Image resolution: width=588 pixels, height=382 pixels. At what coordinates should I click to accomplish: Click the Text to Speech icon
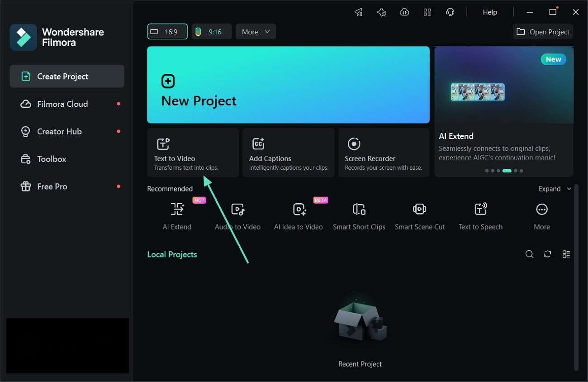pos(480,209)
